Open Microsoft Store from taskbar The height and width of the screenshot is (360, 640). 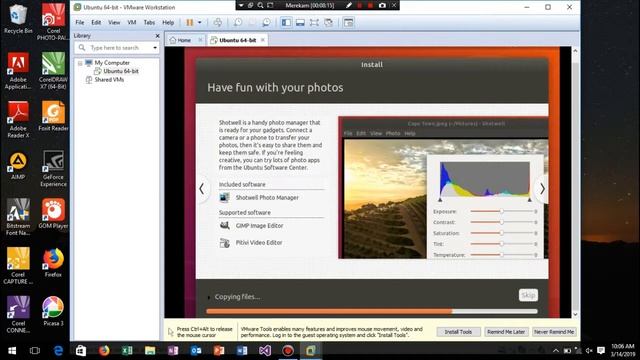[x=81, y=351]
